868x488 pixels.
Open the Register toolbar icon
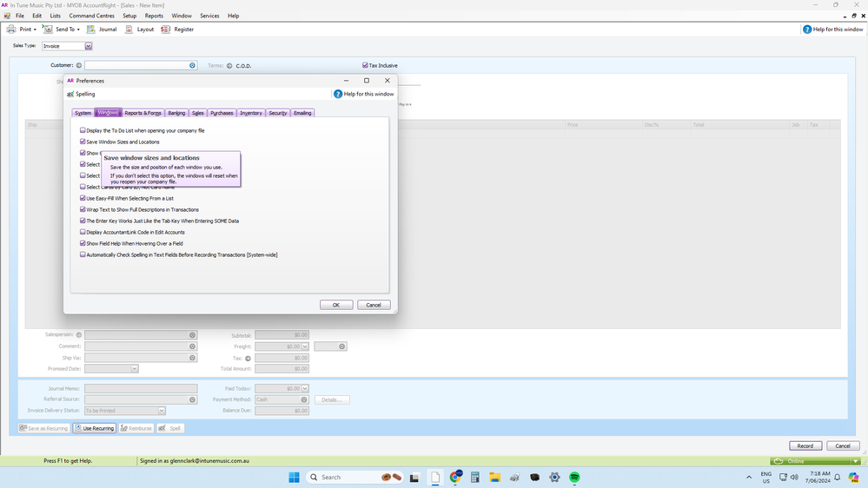(166, 30)
